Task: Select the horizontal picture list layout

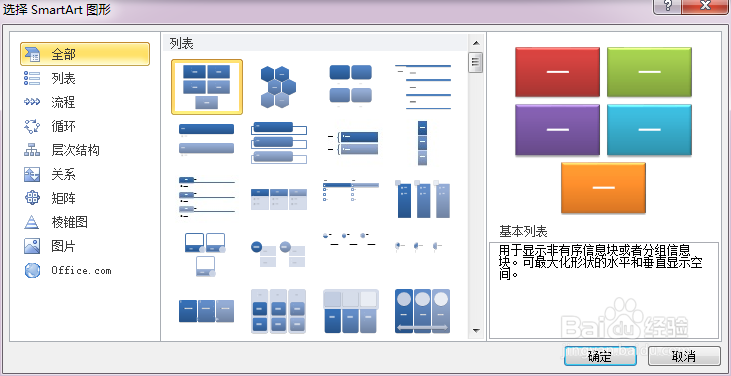Action: click(x=351, y=311)
